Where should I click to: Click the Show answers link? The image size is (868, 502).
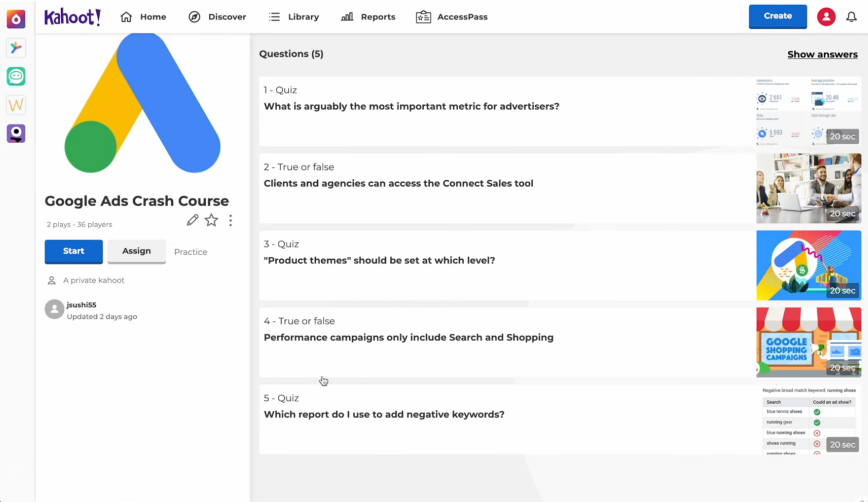pos(822,54)
